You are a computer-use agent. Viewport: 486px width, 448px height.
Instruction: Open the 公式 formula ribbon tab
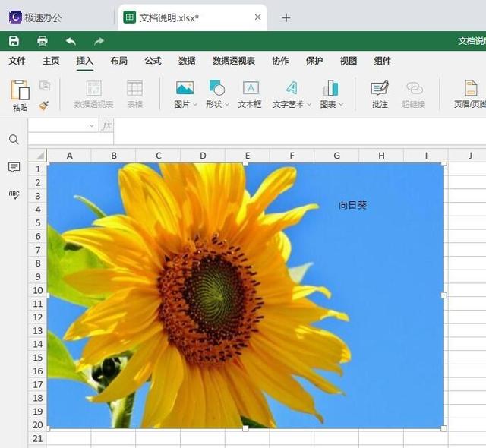153,61
